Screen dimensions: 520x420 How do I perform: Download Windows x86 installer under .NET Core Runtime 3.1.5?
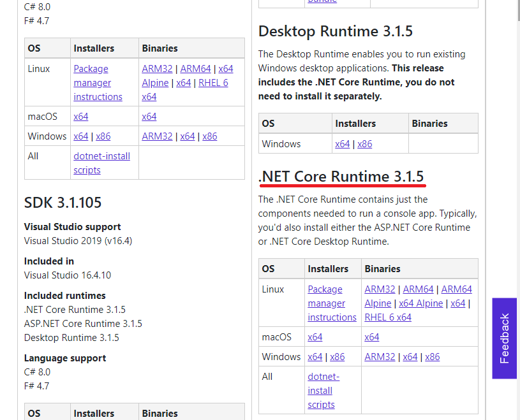tap(338, 357)
